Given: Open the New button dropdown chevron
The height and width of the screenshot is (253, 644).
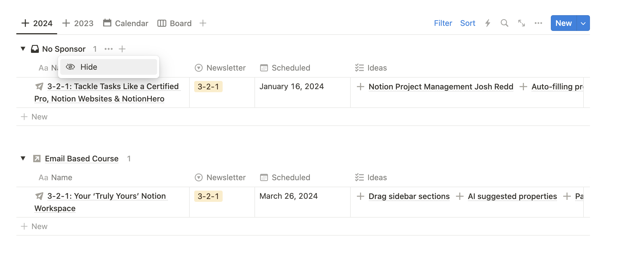Looking at the screenshot, I should pos(583,23).
